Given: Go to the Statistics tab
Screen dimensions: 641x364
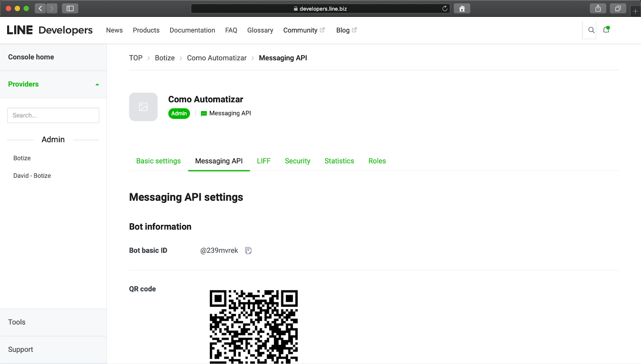Looking at the screenshot, I should [339, 161].
